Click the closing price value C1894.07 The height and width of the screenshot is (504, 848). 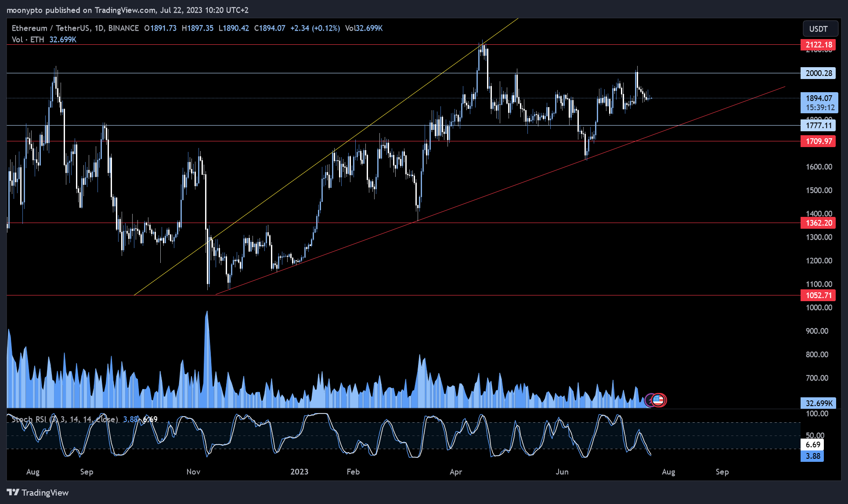[x=270, y=28]
